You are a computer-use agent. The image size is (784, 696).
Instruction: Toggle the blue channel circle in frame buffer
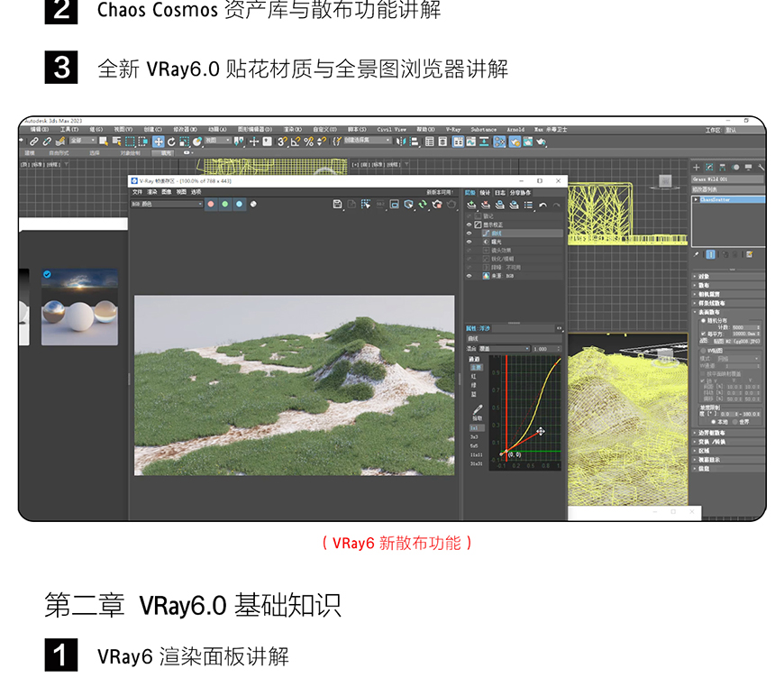[239, 204]
